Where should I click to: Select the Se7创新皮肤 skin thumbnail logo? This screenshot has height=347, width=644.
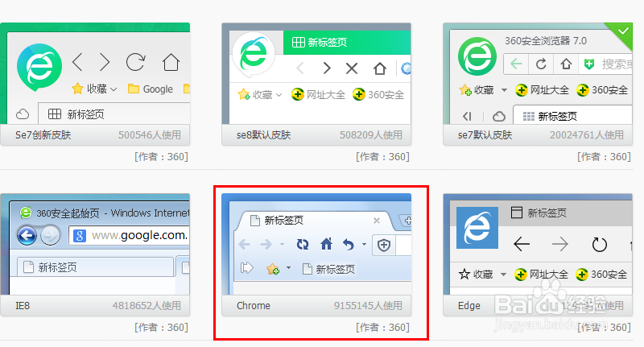pyautogui.click(x=39, y=68)
